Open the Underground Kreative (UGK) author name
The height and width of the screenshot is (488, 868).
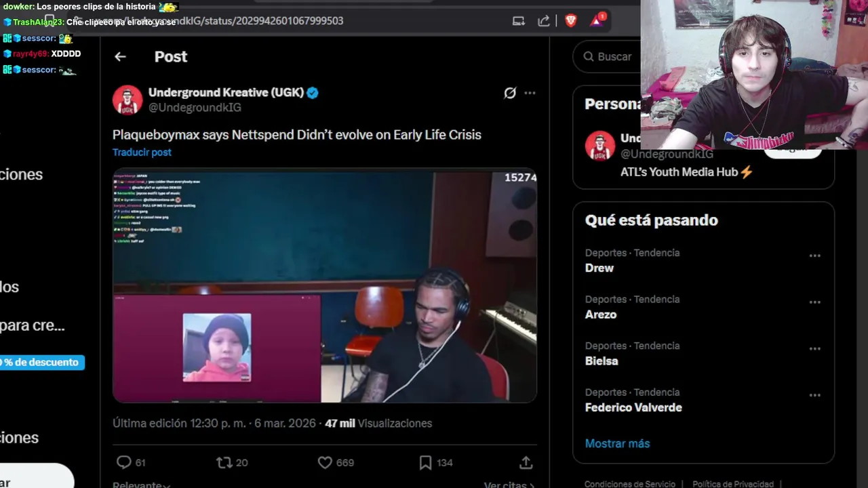[226, 93]
